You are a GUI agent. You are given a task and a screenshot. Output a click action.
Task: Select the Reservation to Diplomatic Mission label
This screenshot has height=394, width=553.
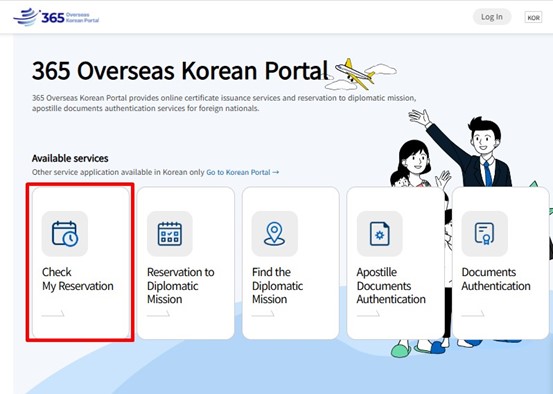click(x=181, y=286)
